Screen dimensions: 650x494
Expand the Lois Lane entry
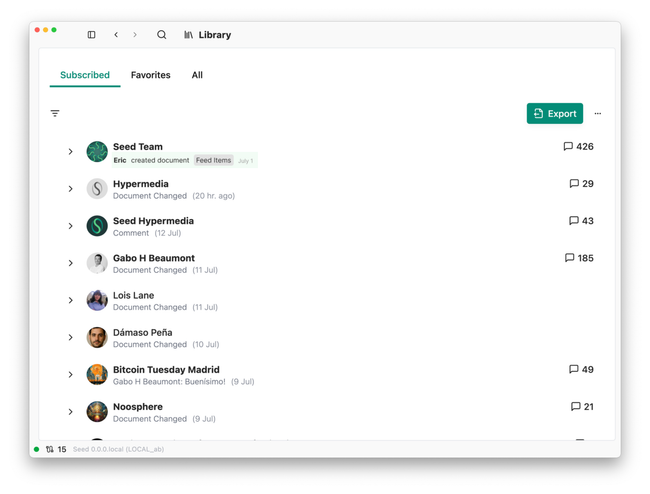pyautogui.click(x=71, y=300)
